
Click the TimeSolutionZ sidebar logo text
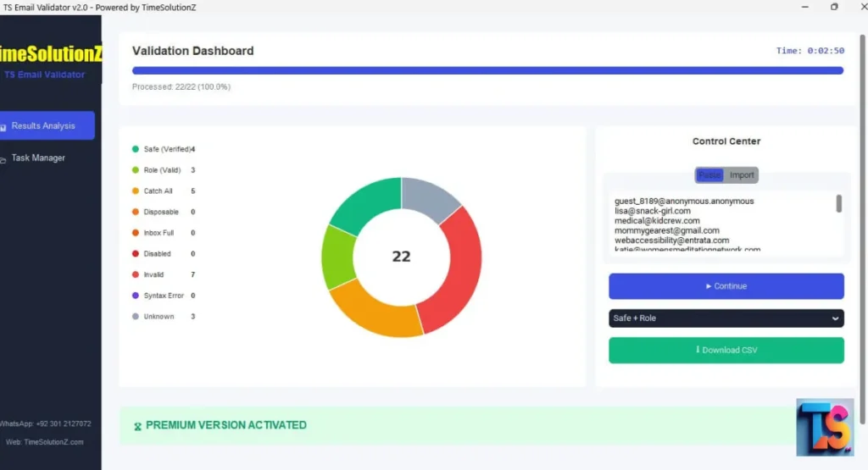(x=50, y=53)
